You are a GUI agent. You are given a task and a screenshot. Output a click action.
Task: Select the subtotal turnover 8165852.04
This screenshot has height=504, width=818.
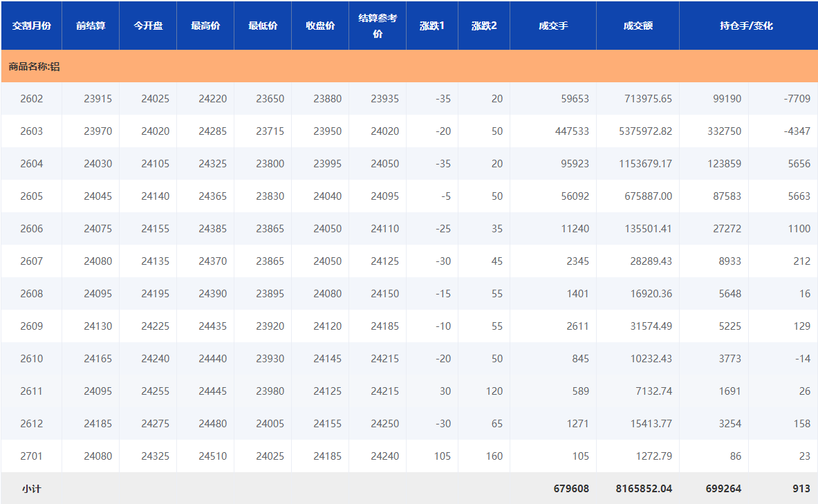click(x=644, y=489)
